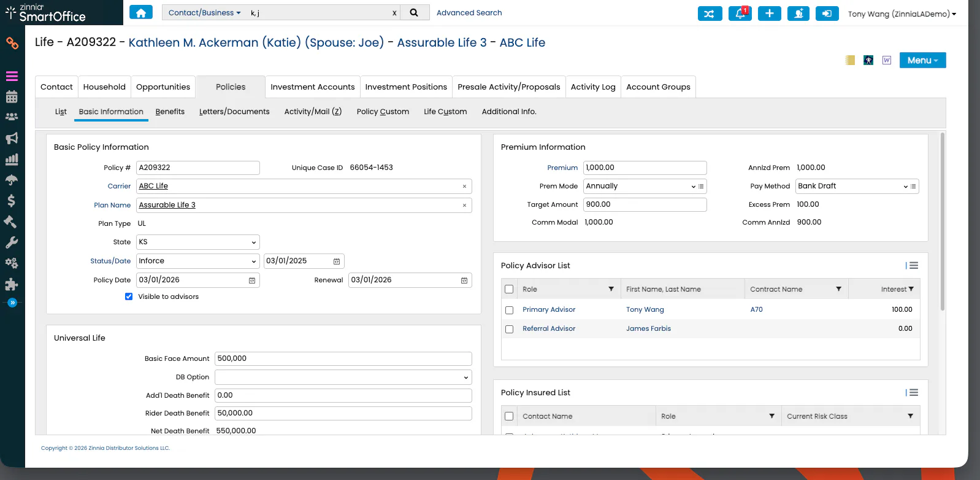Open the wrench tools icon in the sidebar

coord(12,242)
